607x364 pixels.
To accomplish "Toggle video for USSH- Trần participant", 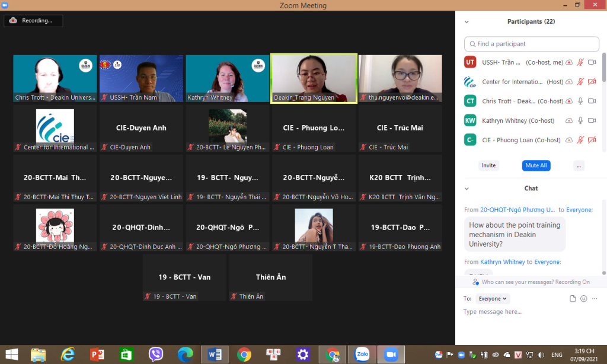I will coord(592,62).
